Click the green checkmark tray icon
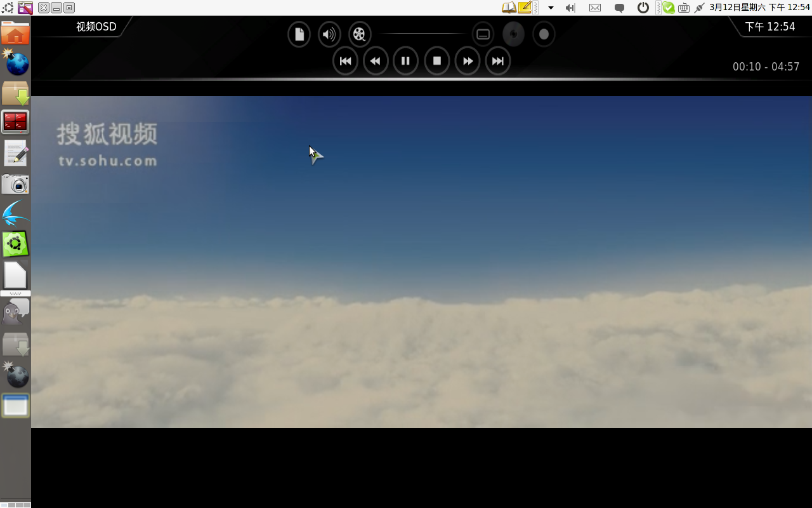This screenshot has height=508, width=812. coord(669,8)
